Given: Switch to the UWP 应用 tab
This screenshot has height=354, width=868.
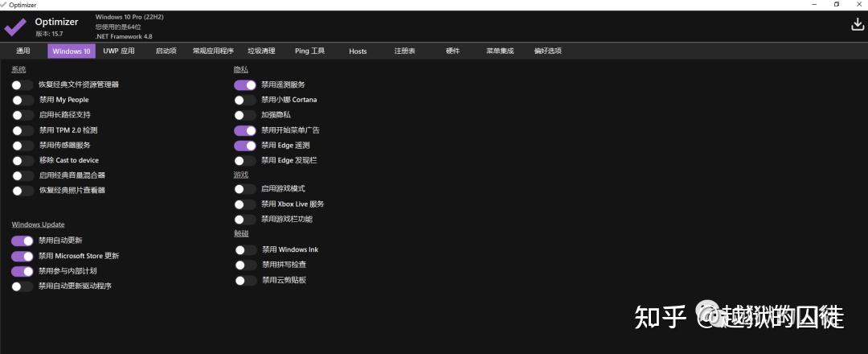Looking at the screenshot, I should [119, 51].
